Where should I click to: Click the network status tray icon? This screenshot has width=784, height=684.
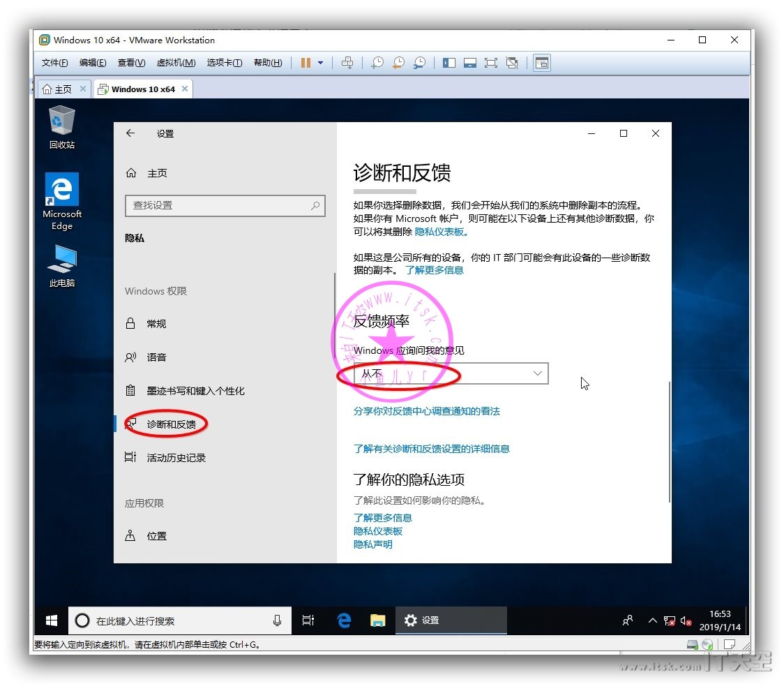point(670,621)
